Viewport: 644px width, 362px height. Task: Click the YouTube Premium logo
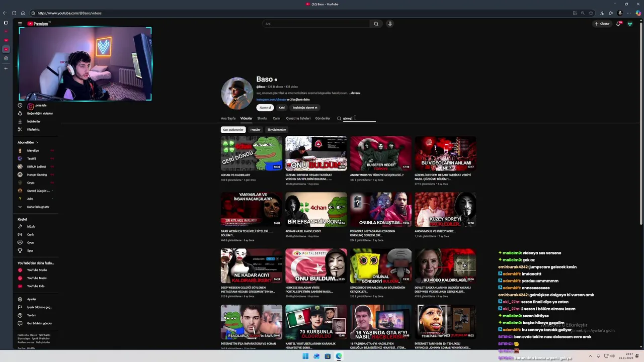(x=38, y=24)
